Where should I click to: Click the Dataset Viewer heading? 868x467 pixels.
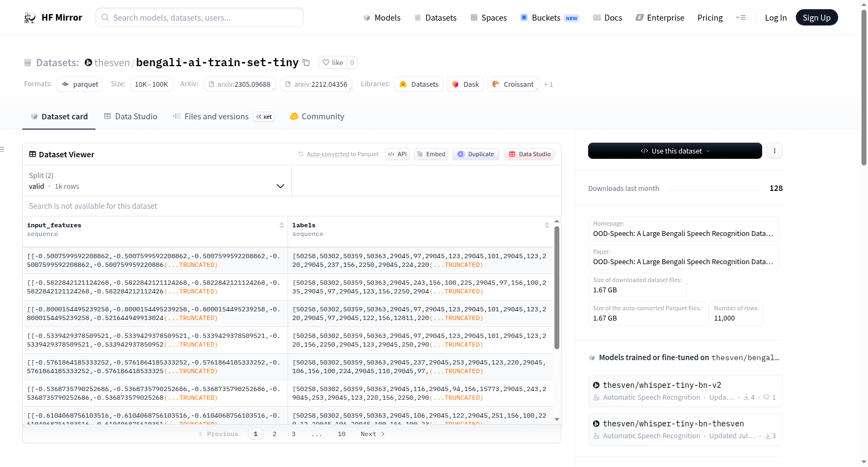(66, 155)
